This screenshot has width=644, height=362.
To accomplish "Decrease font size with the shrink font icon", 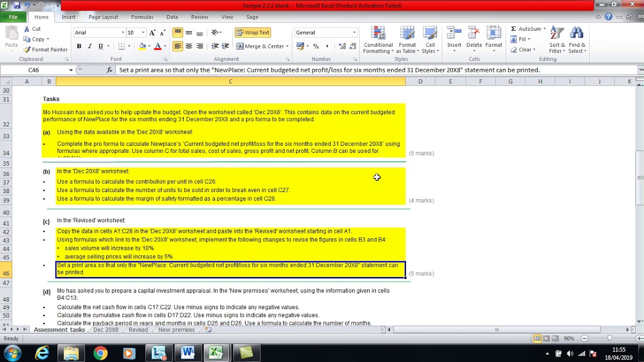I will (162, 33).
